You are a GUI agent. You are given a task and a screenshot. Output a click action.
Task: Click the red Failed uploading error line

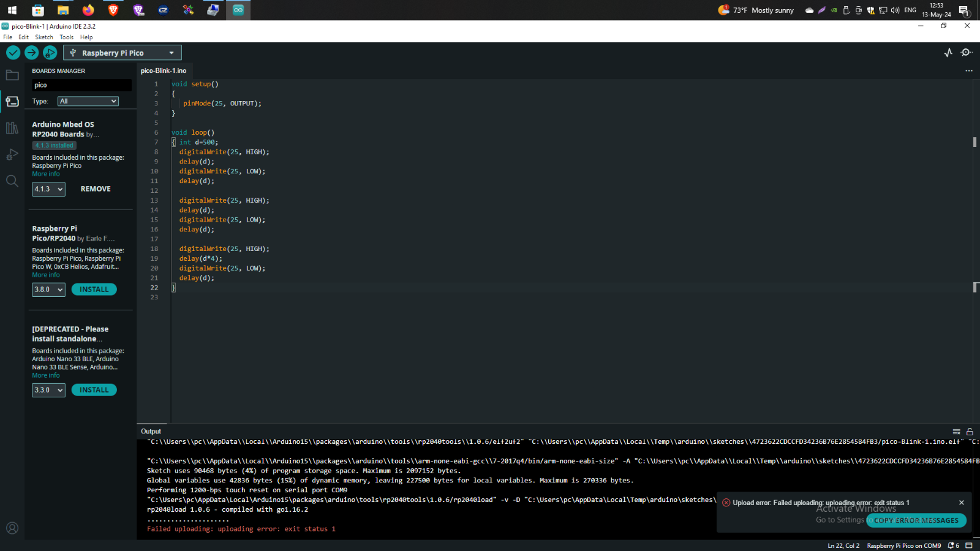click(241, 529)
